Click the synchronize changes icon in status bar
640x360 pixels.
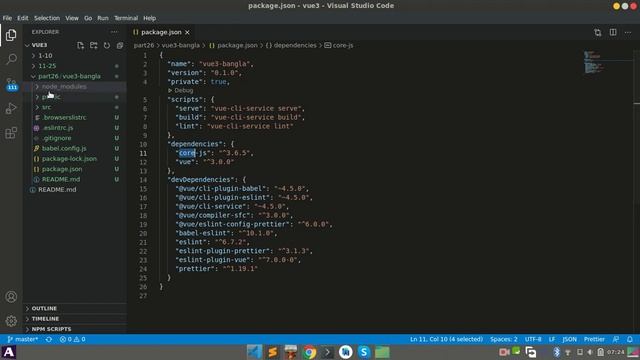pyautogui.click(x=49, y=339)
